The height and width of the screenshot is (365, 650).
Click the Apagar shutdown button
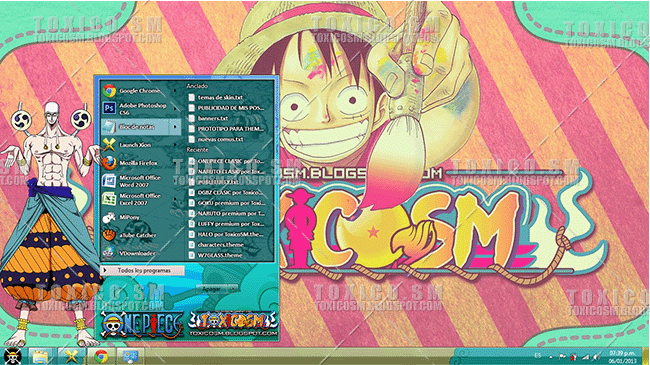[212, 289]
